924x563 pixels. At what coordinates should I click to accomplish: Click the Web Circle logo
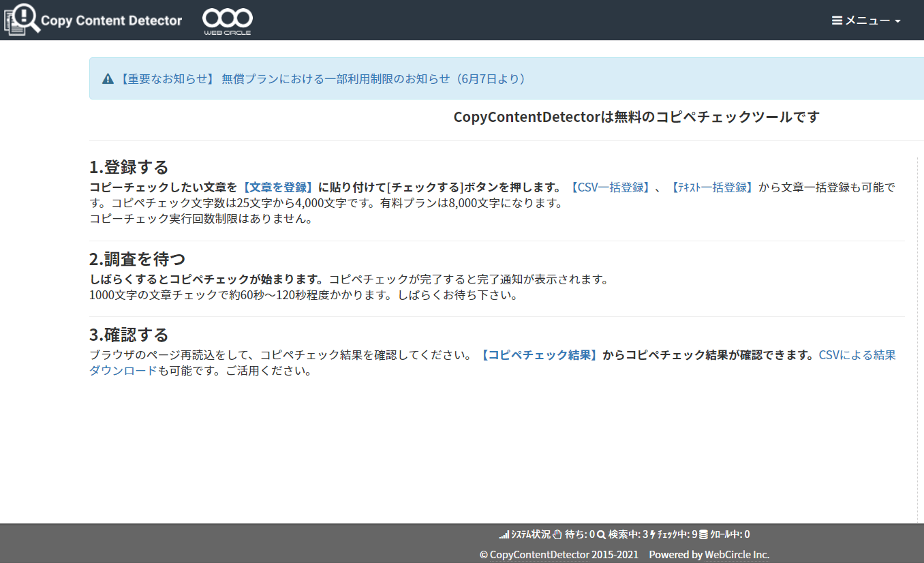click(x=228, y=21)
